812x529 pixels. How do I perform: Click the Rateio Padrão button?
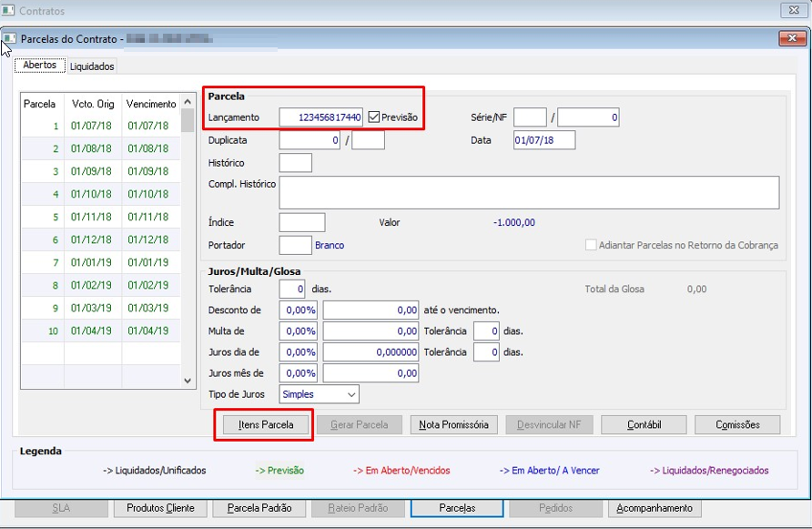[x=358, y=508]
